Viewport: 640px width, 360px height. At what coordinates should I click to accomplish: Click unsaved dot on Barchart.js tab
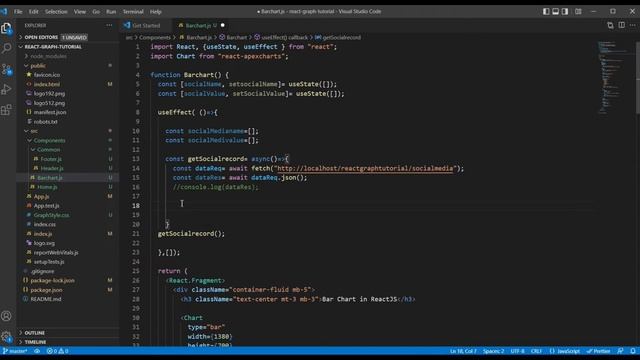pyautogui.click(x=222, y=25)
